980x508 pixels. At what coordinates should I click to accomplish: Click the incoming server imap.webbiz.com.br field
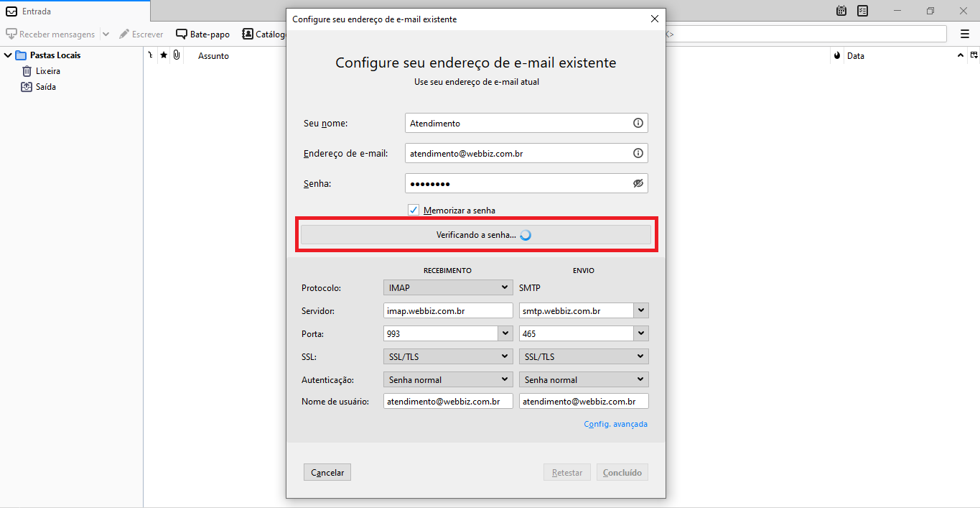coord(448,311)
